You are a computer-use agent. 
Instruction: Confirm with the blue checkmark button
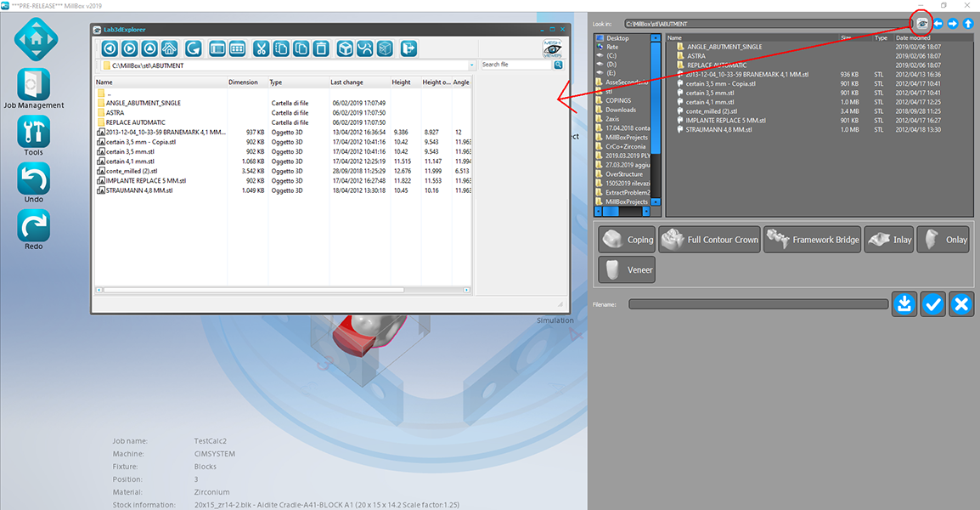933,304
